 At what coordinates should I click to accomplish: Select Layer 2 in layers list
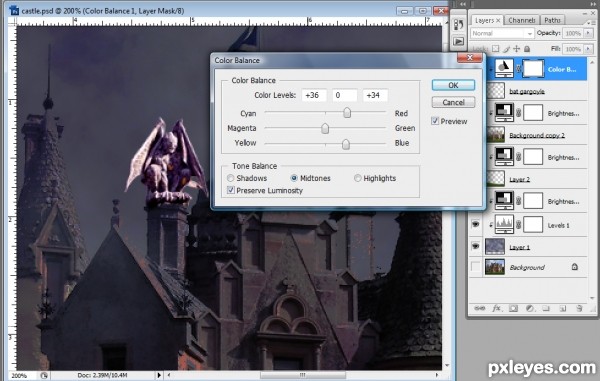click(536, 179)
